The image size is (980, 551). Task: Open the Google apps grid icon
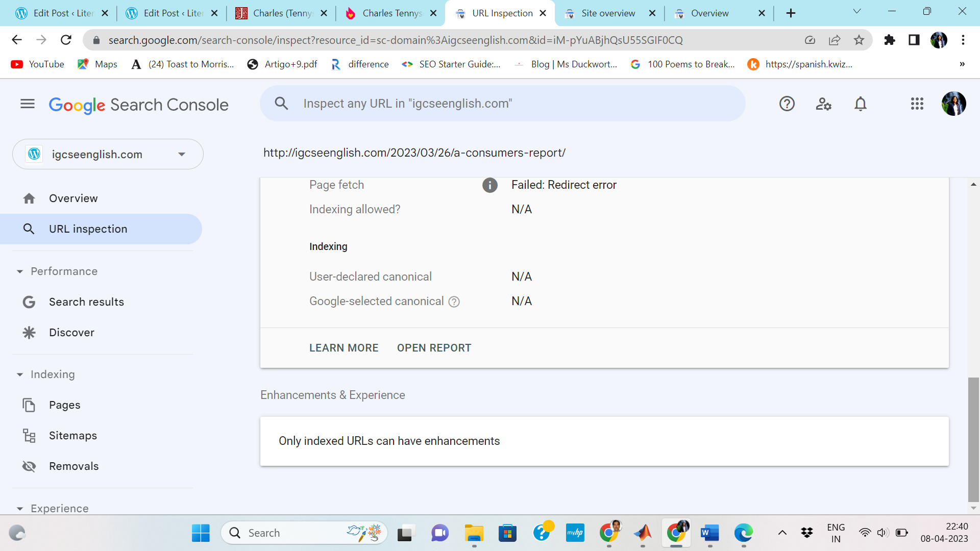[917, 104]
